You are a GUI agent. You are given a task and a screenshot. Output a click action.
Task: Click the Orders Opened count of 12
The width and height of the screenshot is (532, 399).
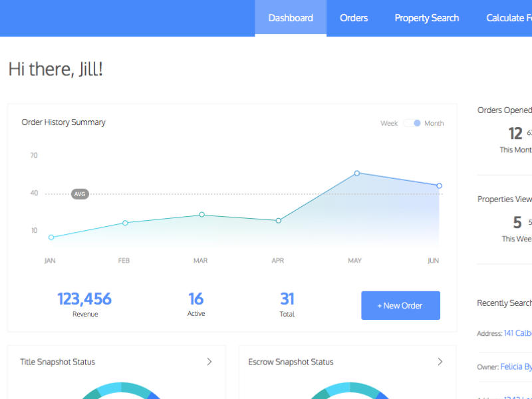[x=515, y=133]
